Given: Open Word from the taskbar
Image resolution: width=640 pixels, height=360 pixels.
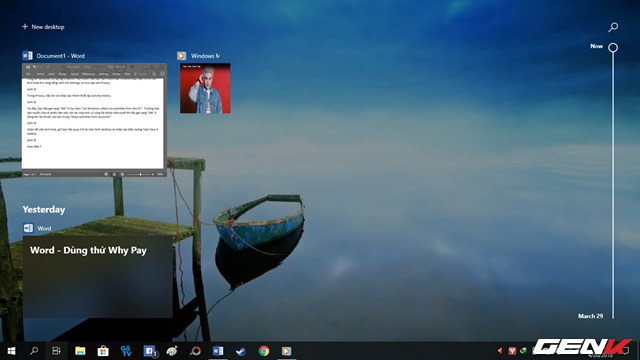Looking at the screenshot, I should (218, 351).
